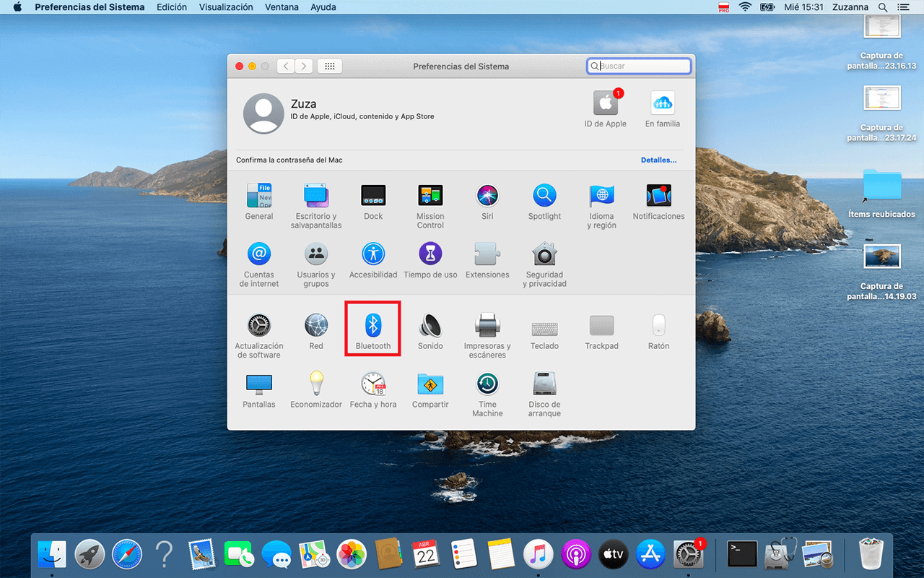This screenshot has height=578, width=924.
Task: Show all preferences grid button
Action: [330, 66]
